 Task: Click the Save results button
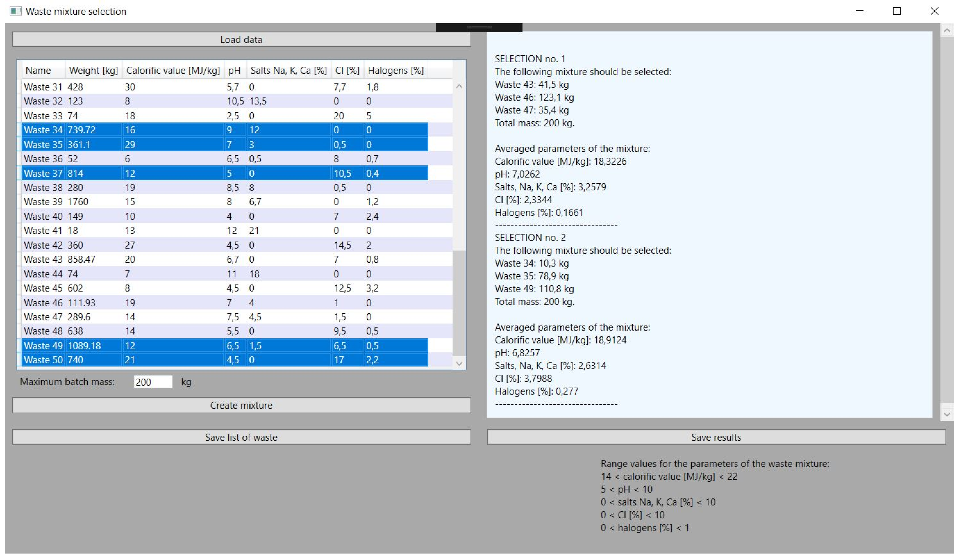tap(716, 437)
